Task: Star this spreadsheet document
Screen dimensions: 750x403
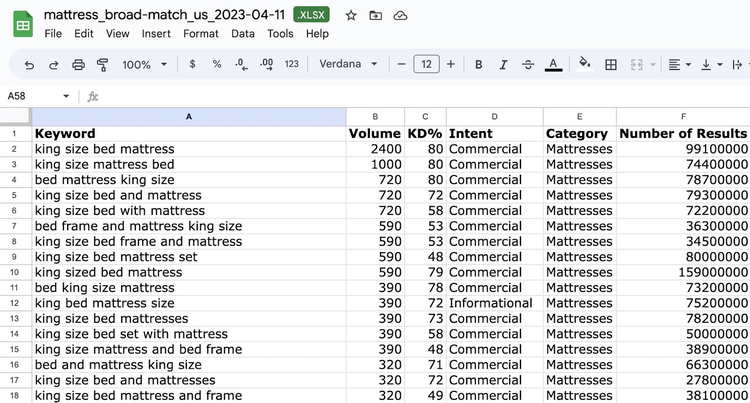Action: pyautogui.click(x=351, y=16)
